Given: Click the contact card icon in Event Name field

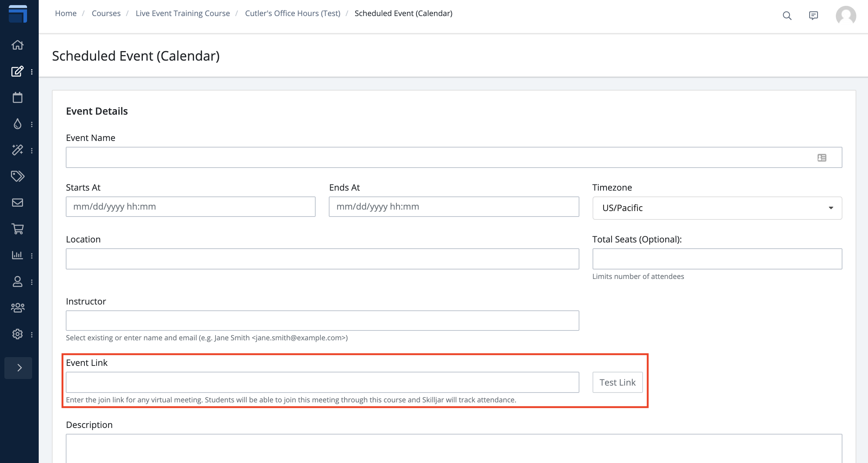Looking at the screenshot, I should coord(822,158).
